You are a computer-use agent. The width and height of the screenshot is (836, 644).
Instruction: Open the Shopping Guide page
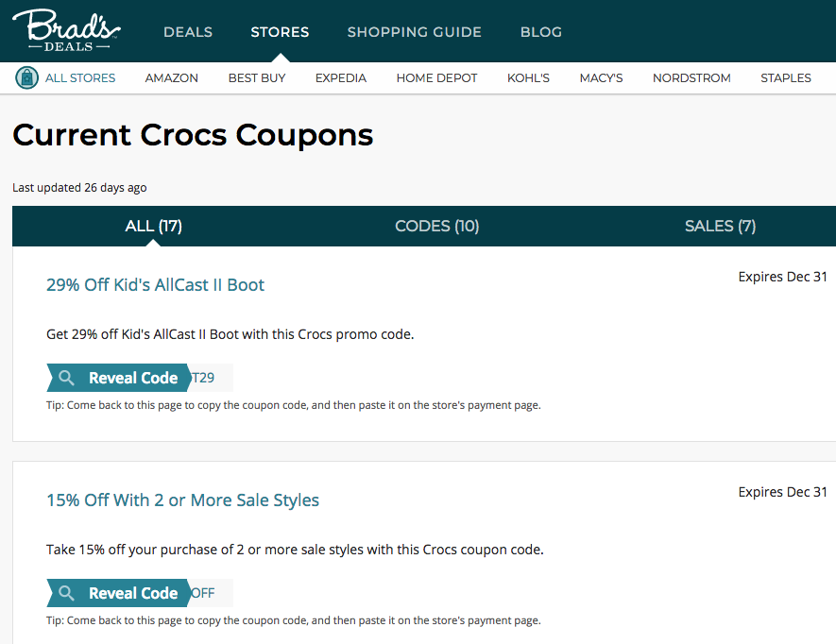(x=414, y=32)
